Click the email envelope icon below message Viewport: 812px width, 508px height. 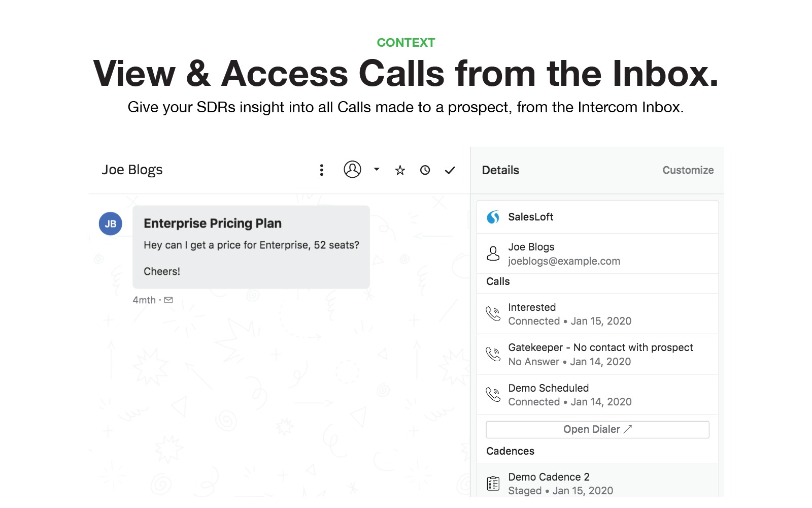[168, 300]
